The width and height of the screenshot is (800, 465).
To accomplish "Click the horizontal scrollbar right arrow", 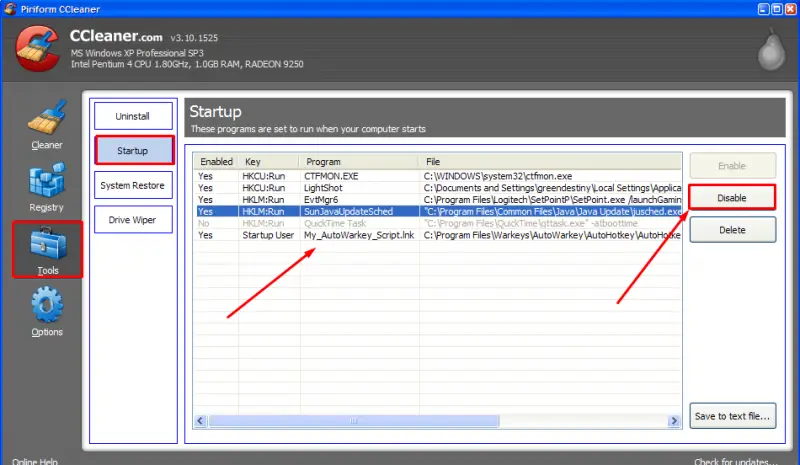I will [674, 421].
